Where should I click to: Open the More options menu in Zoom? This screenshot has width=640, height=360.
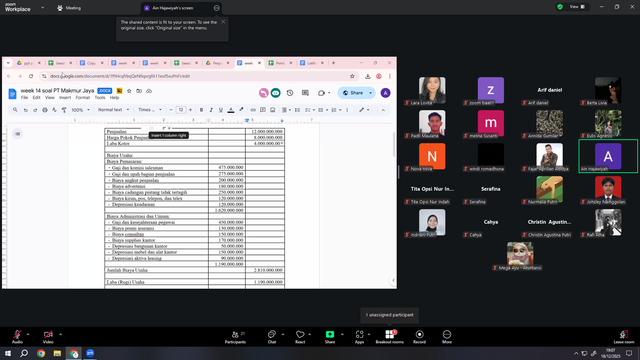tap(447, 336)
